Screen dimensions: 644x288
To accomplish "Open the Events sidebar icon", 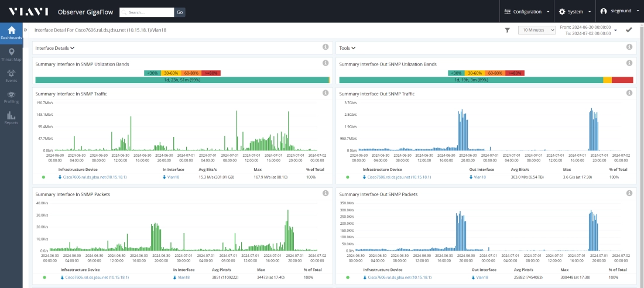I will click(x=11, y=76).
